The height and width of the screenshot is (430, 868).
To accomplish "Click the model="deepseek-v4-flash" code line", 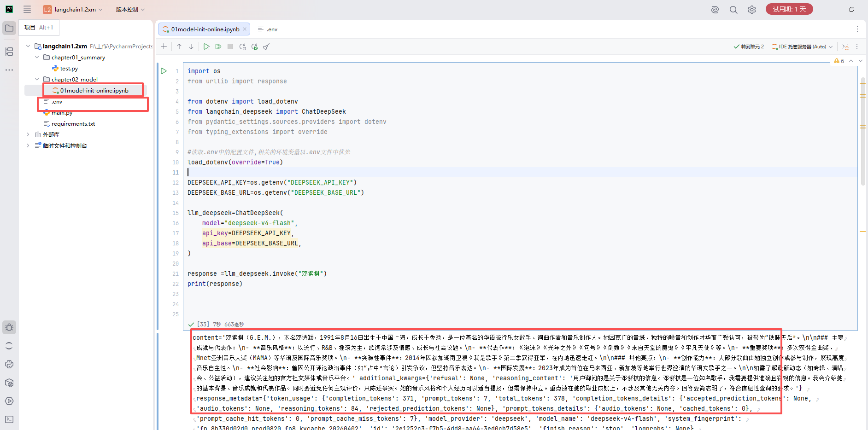I will click(x=250, y=223).
